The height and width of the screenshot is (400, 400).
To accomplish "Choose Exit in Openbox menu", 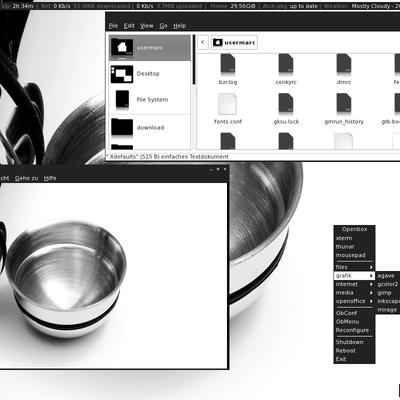I will click(355, 359).
